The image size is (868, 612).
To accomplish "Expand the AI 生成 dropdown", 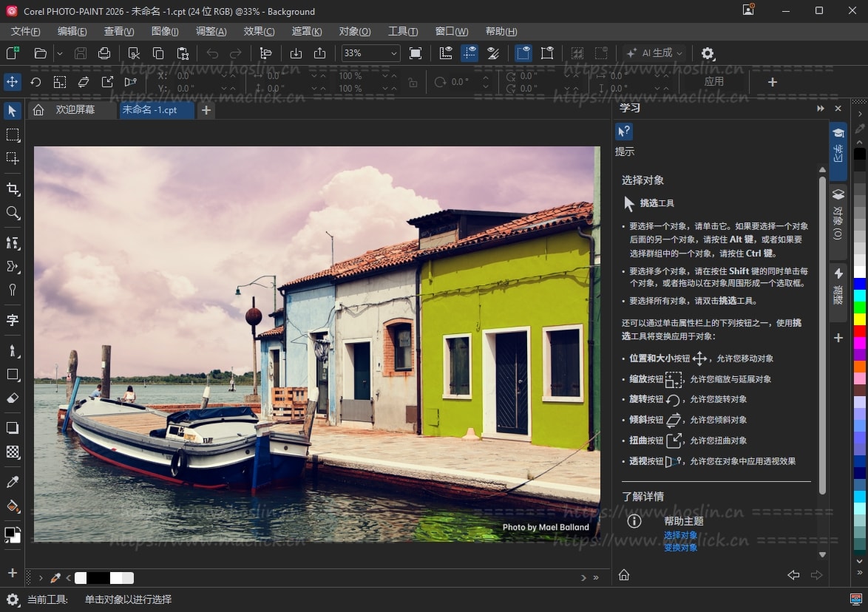I will coord(679,53).
